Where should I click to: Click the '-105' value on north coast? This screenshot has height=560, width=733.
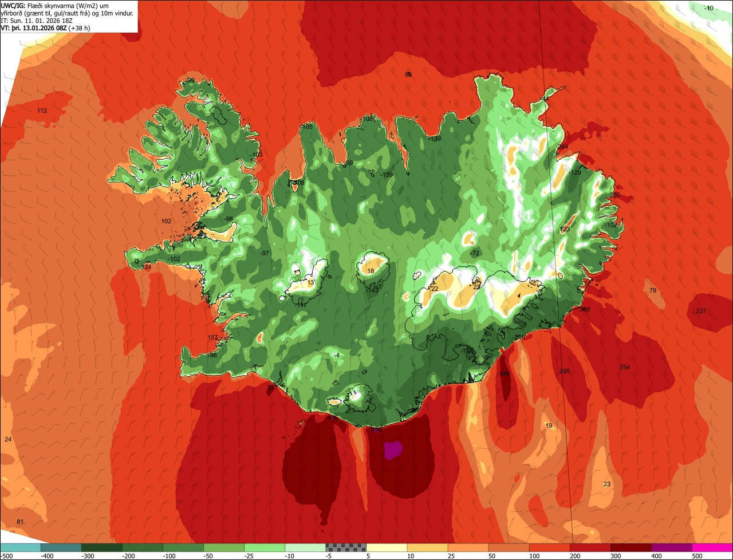[x=307, y=127]
